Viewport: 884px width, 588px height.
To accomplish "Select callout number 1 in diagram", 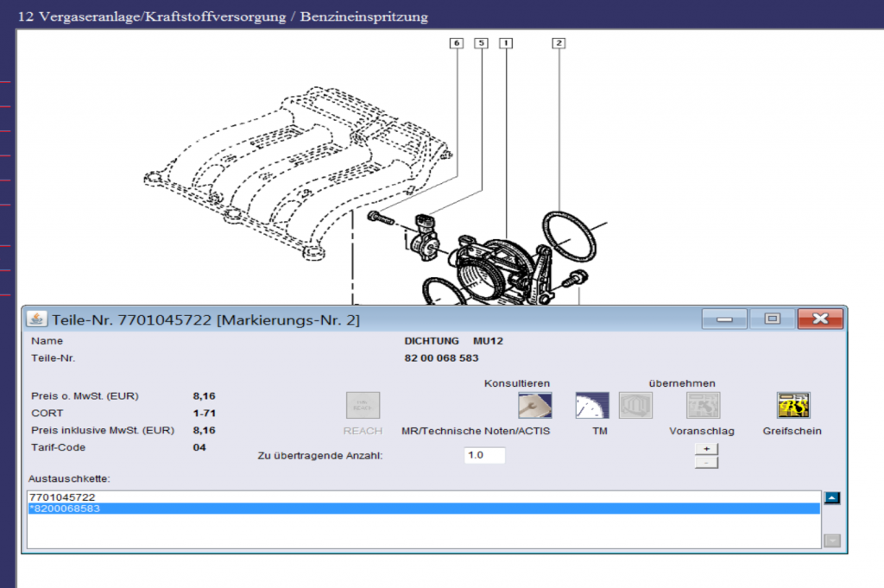I will click(x=506, y=42).
